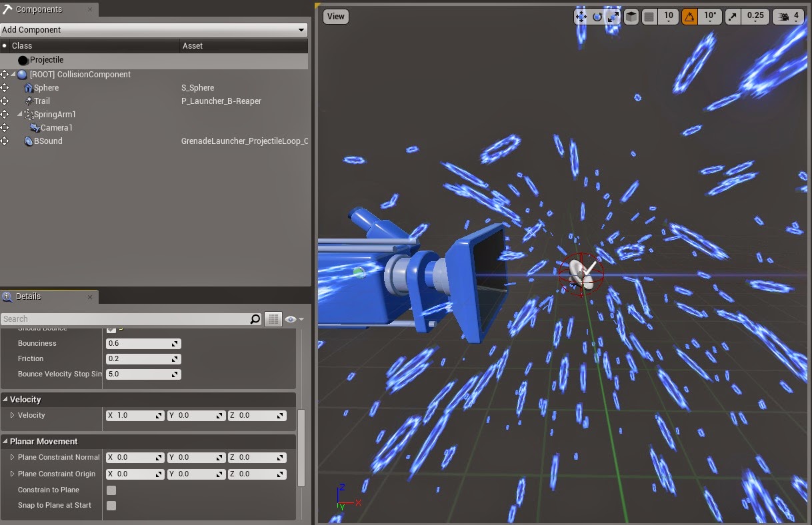This screenshot has width=812, height=525.
Task: Edit the Friction value field
Action: (143, 359)
